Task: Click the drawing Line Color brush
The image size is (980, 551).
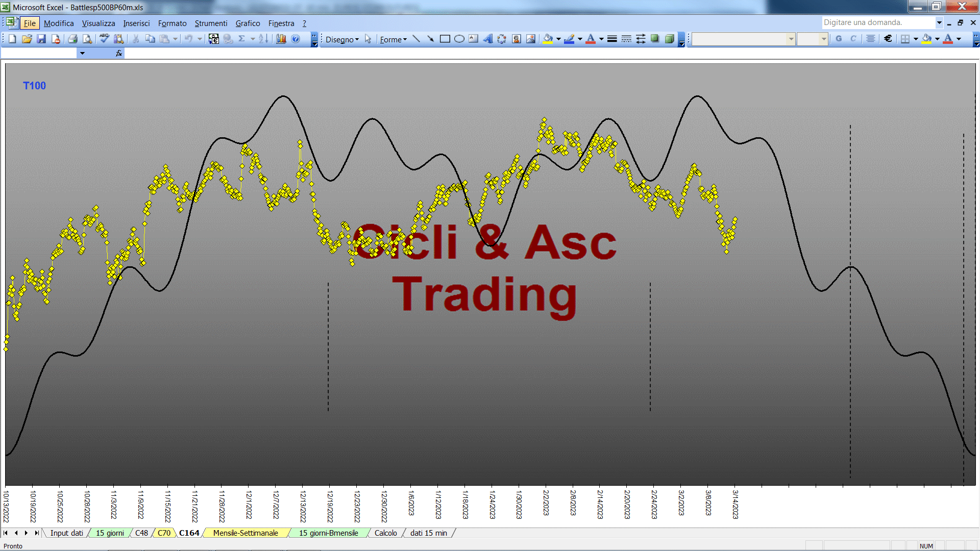Action: [x=569, y=39]
